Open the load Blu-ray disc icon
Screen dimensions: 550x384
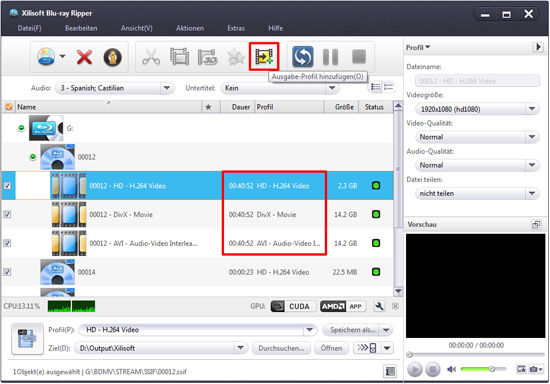(x=46, y=56)
